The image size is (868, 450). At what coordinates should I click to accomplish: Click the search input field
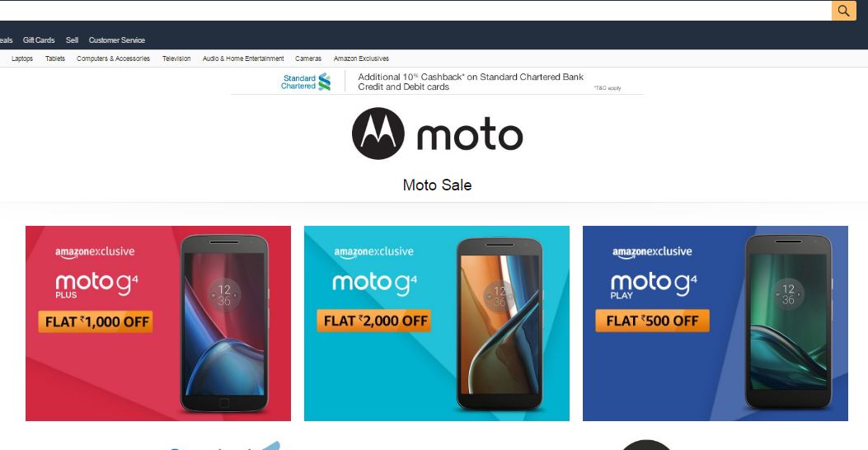(415, 11)
